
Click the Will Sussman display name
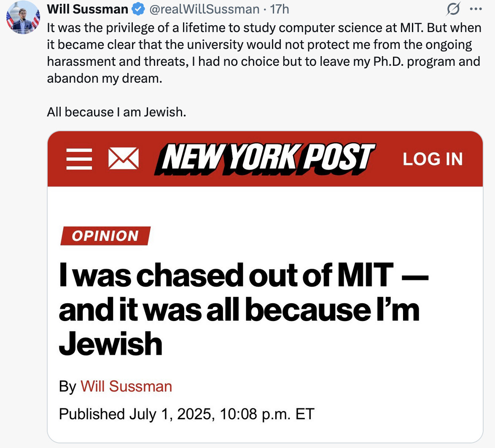tap(87, 9)
